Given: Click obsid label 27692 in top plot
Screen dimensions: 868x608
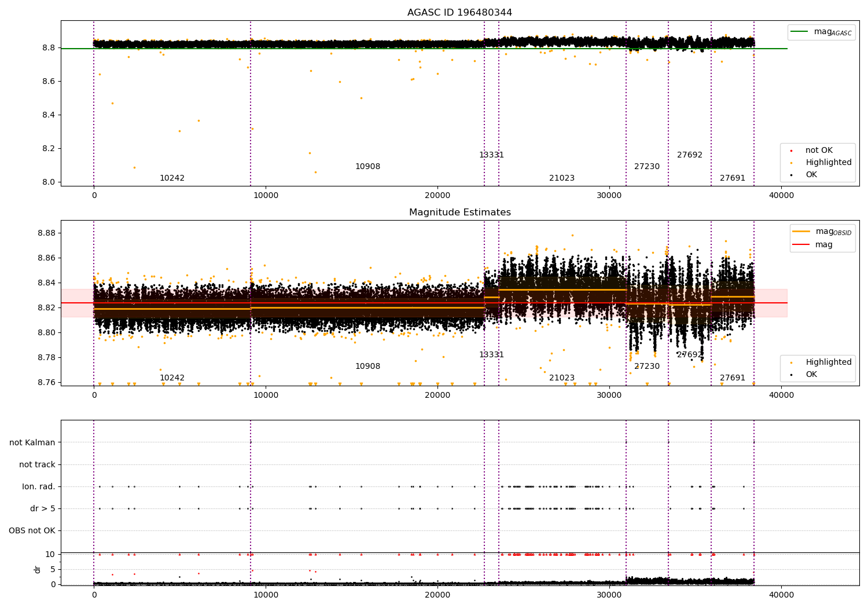Looking at the screenshot, I should pos(690,155).
